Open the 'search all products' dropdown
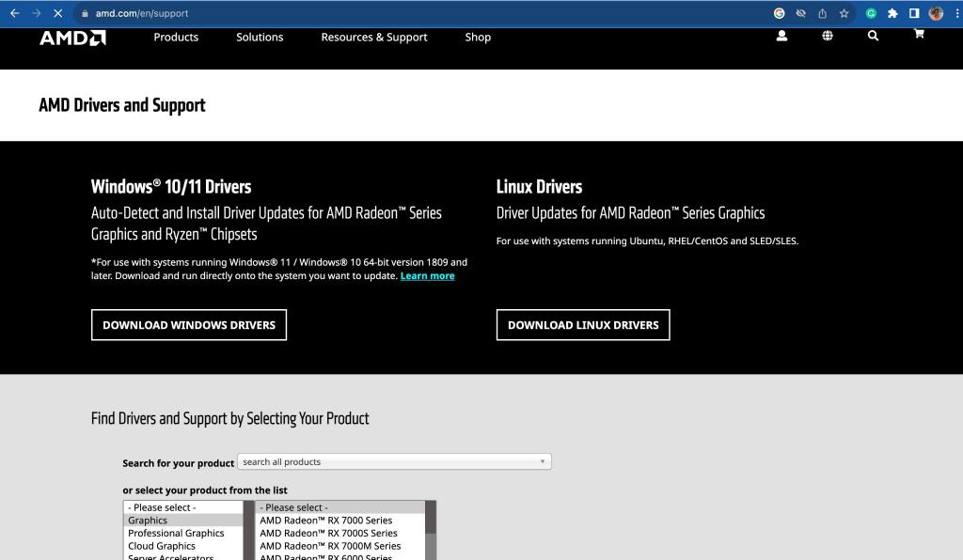963x560 pixels. click(x=394, y=461)
